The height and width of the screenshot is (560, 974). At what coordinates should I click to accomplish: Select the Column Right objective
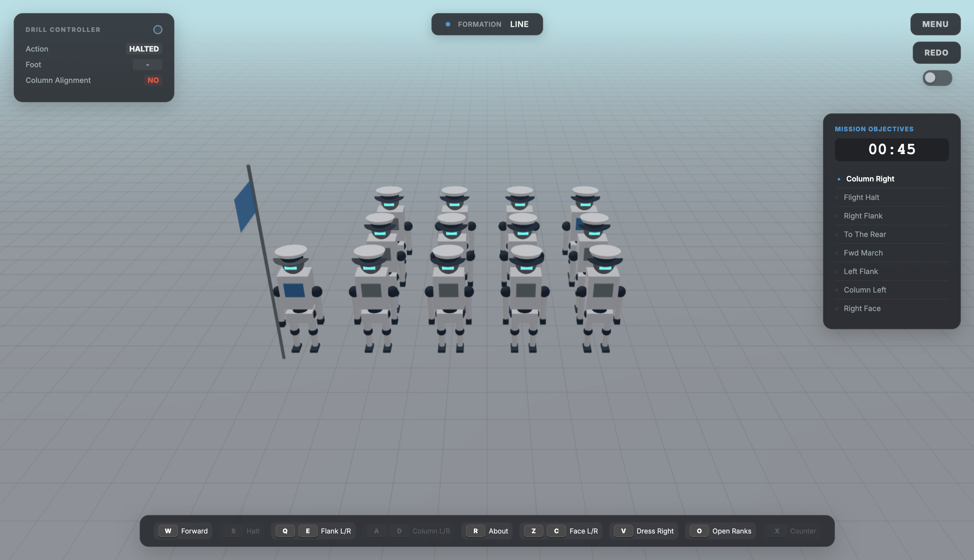tap(870, 179)
